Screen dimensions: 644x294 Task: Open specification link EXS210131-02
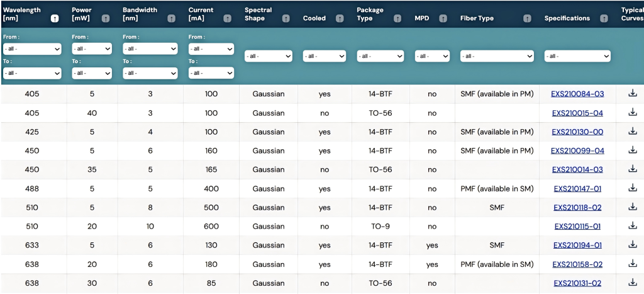click(x=577, y=283)
